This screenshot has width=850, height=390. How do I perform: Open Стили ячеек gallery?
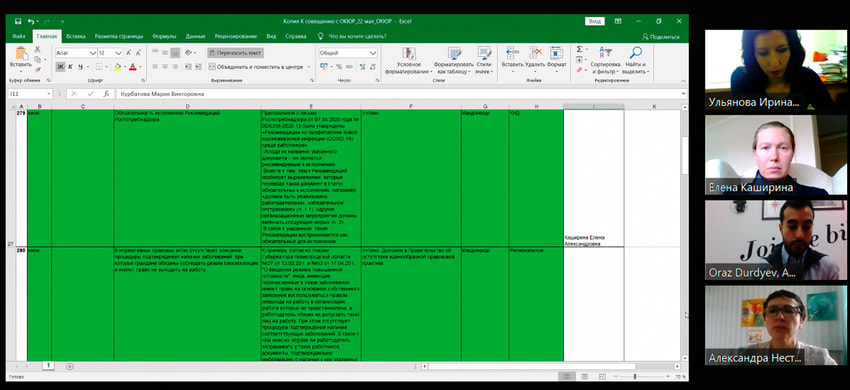pyautogui.click(x=484, y=60)
